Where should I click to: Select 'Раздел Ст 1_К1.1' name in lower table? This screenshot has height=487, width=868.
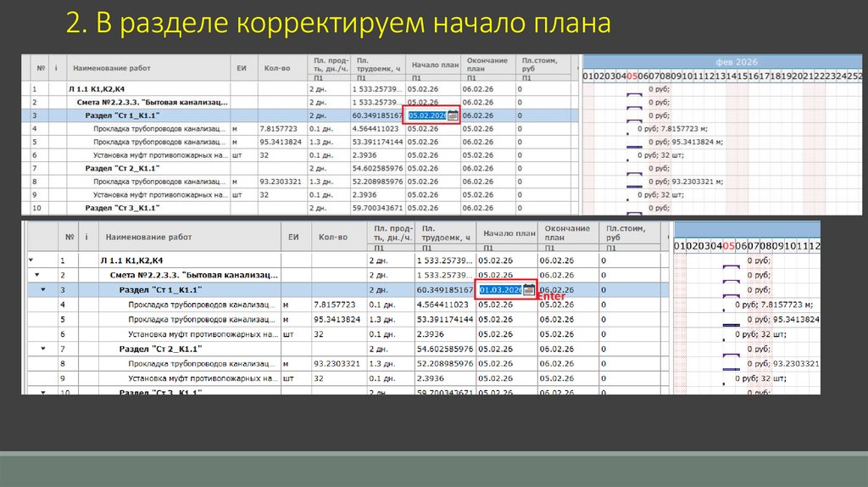160,290
